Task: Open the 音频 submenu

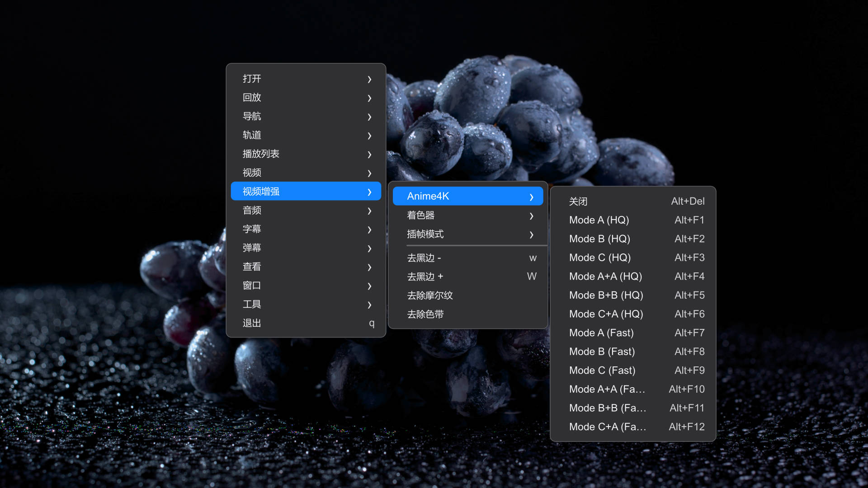Action: [306, 211]
